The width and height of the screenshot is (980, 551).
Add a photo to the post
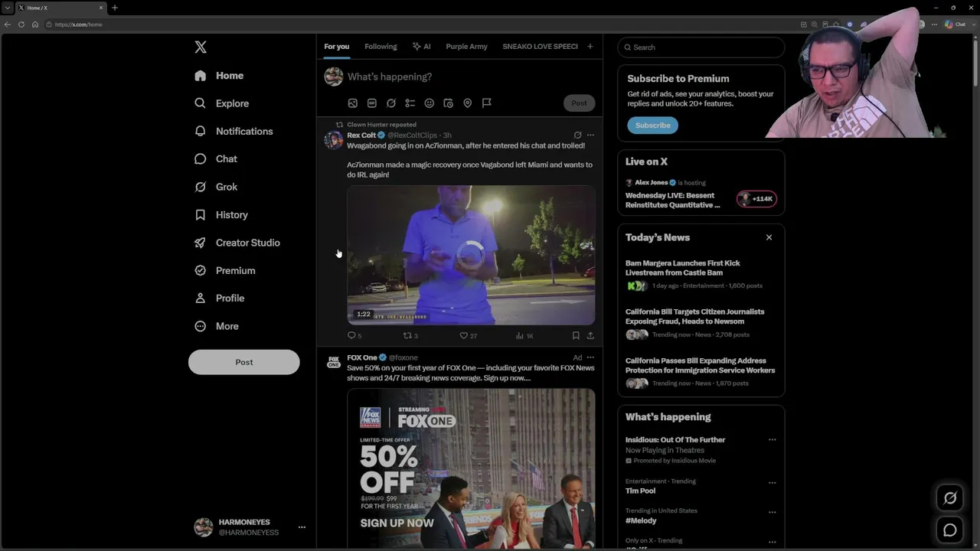353,103
